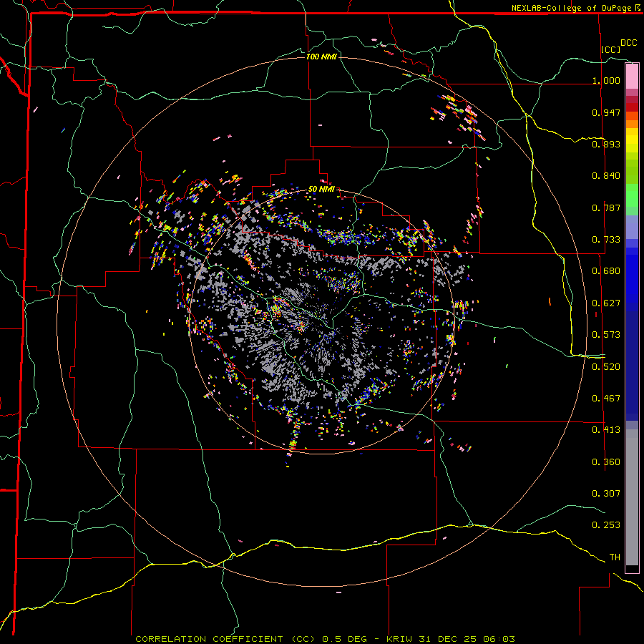Click the 0.733 scale value

(606, 240)
